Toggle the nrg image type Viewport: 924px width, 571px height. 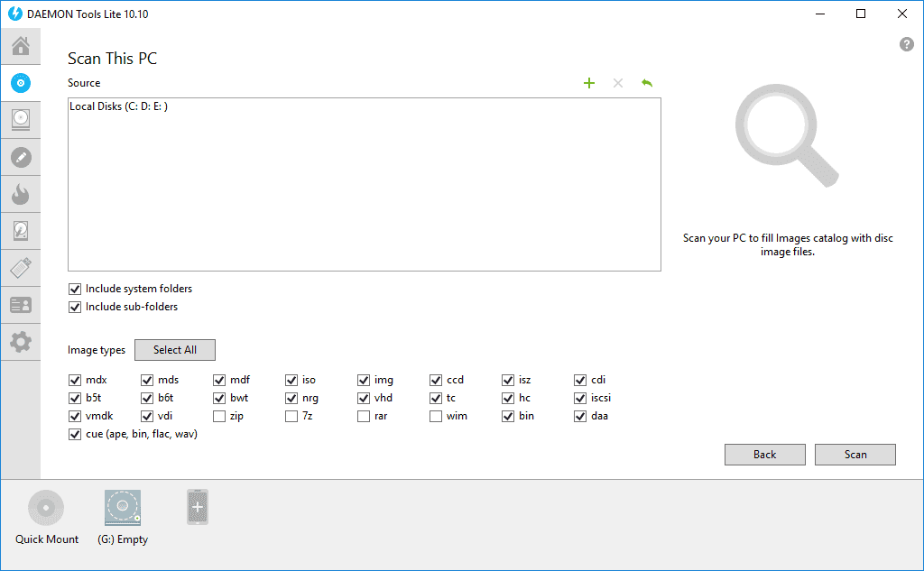[x=291, y=399]
